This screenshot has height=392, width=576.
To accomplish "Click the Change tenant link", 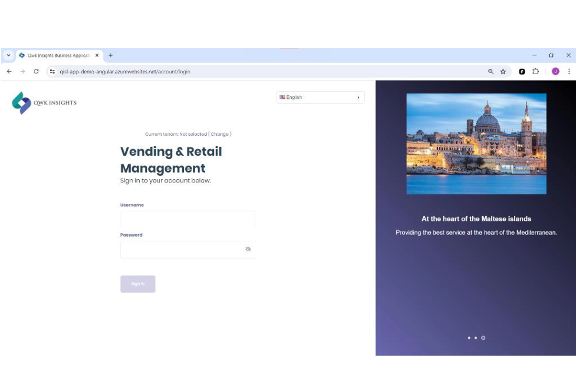I will (x=220, y=134).
